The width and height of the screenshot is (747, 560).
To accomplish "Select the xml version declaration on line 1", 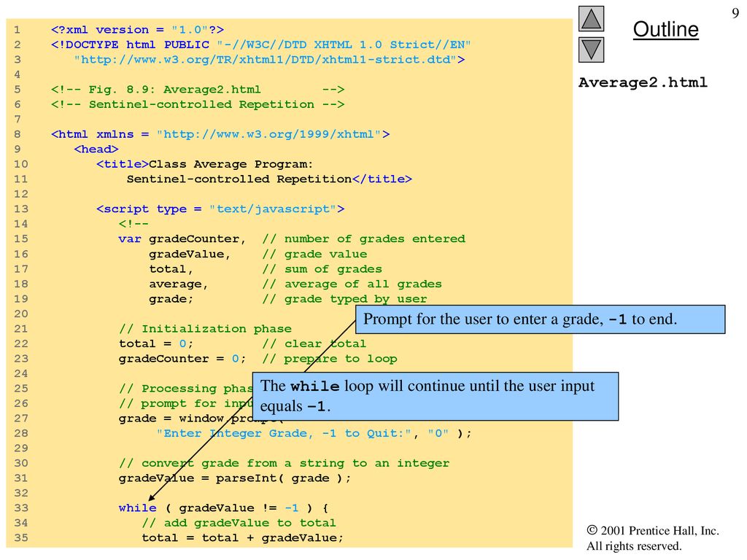I will point(137,30).
